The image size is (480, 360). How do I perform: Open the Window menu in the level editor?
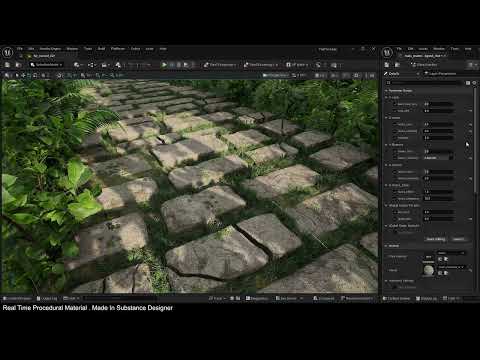(x=72, y=49)
